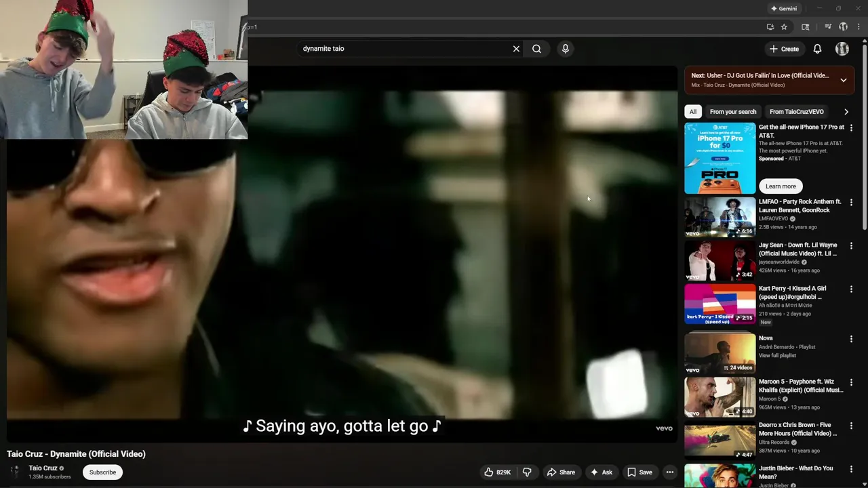
Task: Open LMFAO Party Rock Anthem thumbnail
Action: point(719,217)
